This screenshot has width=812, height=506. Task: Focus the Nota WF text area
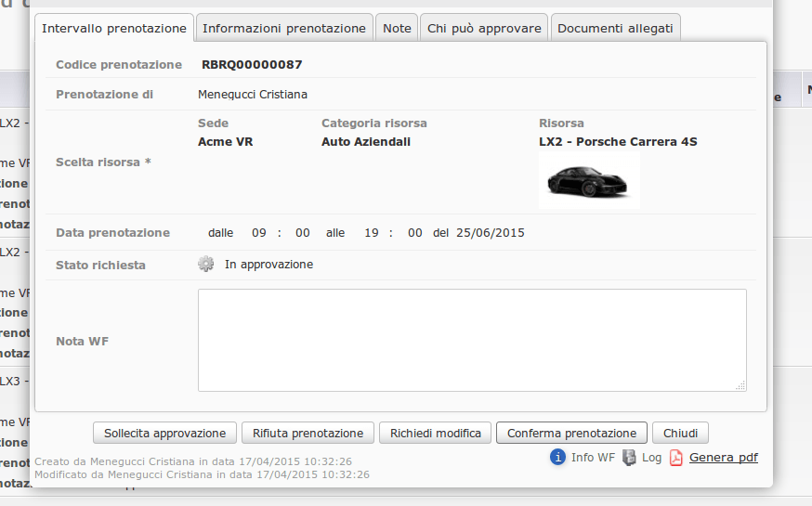(472, 340)
